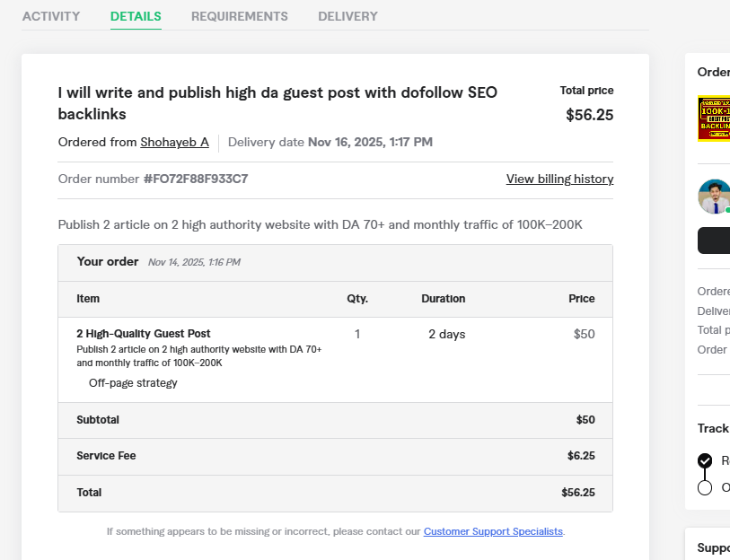This screenshot has height=560, width=730.
Task: Click the $56.25 total price at top
Action: tap(589, 115)
